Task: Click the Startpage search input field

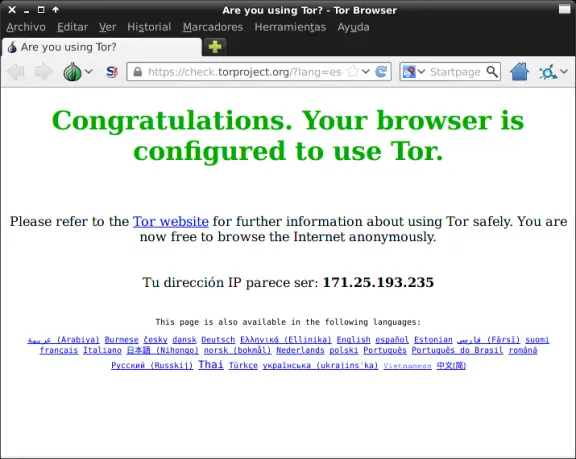Action: click(456, 72)
